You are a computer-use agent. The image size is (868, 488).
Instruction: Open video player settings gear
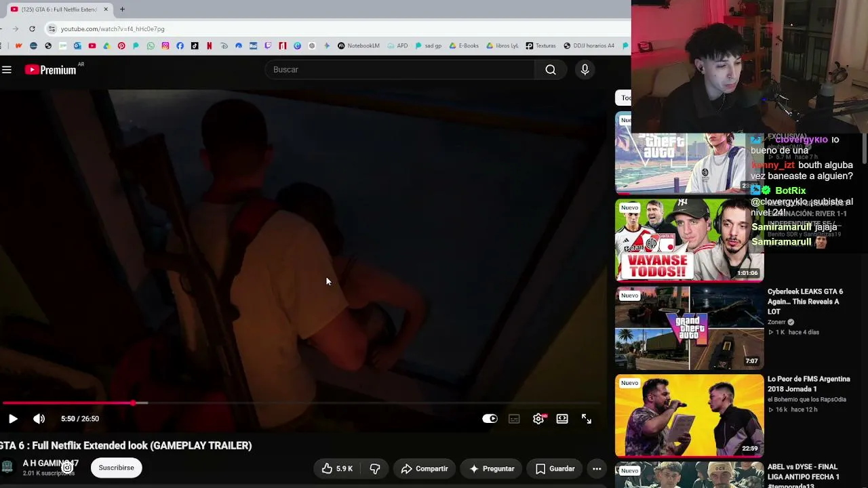pyautogui.click(x=538, y=419)
